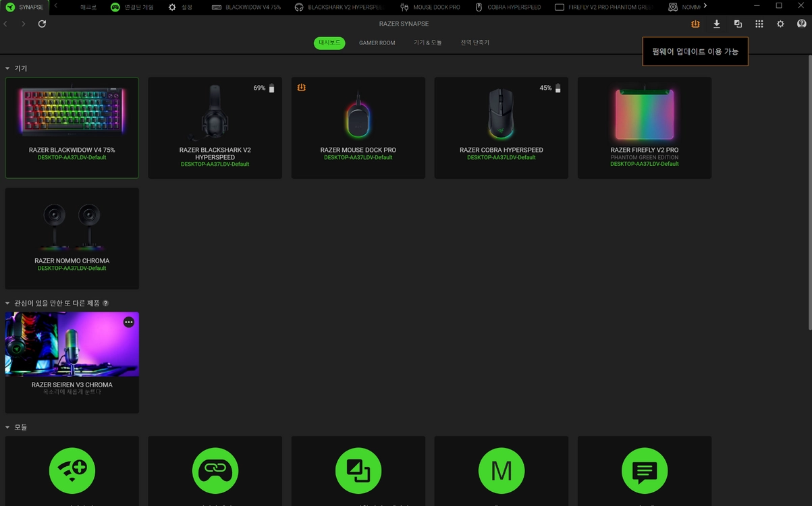The image size is (812, 506).
Task: Open the Razer BlackWidow V4 75% device card
Action: (72, 128)
